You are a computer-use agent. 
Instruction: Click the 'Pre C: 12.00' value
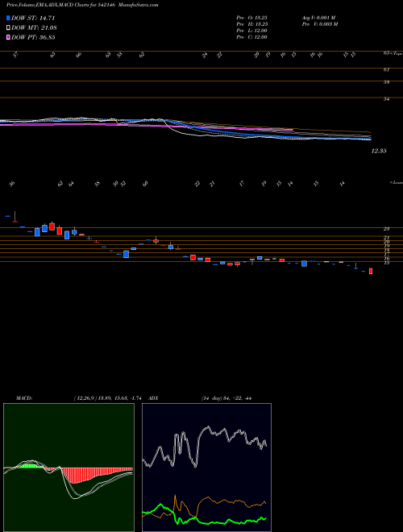pyautogui.click(x=251, y=37)
